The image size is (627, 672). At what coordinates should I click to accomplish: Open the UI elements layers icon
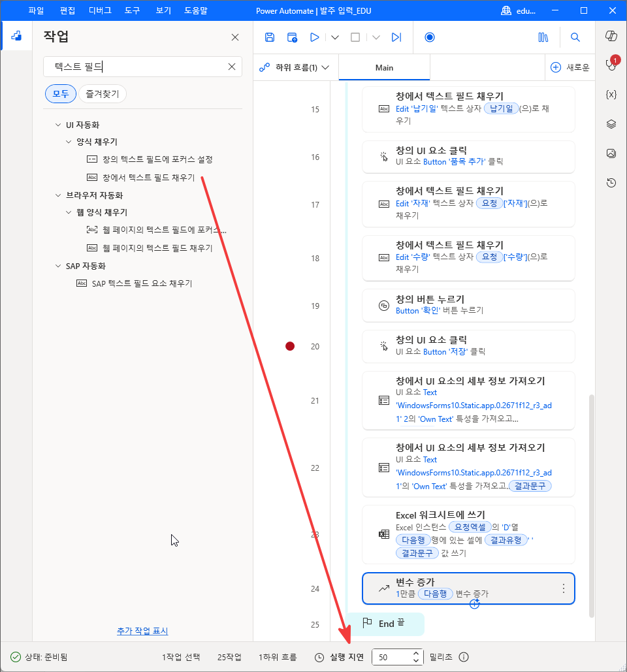(x=611, y=124)
